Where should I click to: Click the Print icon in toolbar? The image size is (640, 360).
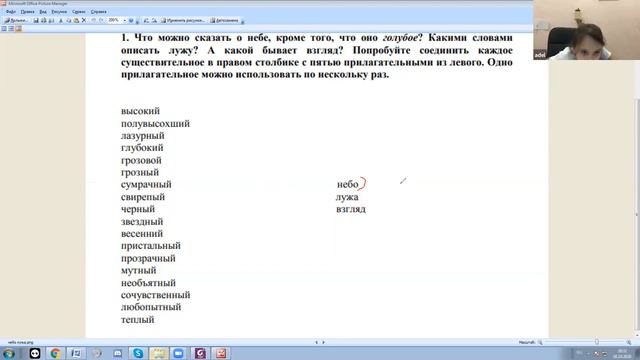pos(44,20)
